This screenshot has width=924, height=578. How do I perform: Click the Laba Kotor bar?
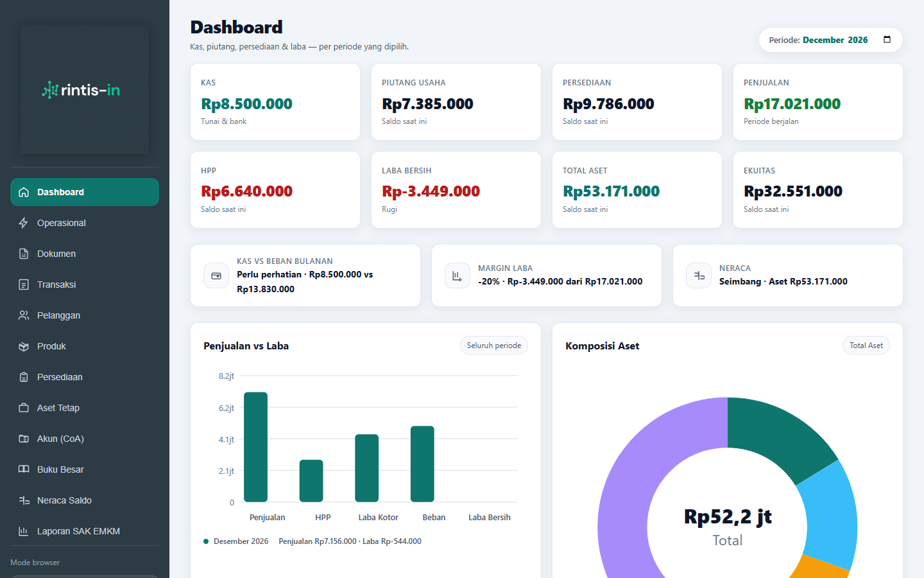pyautogui.click(x=366, y=468)
